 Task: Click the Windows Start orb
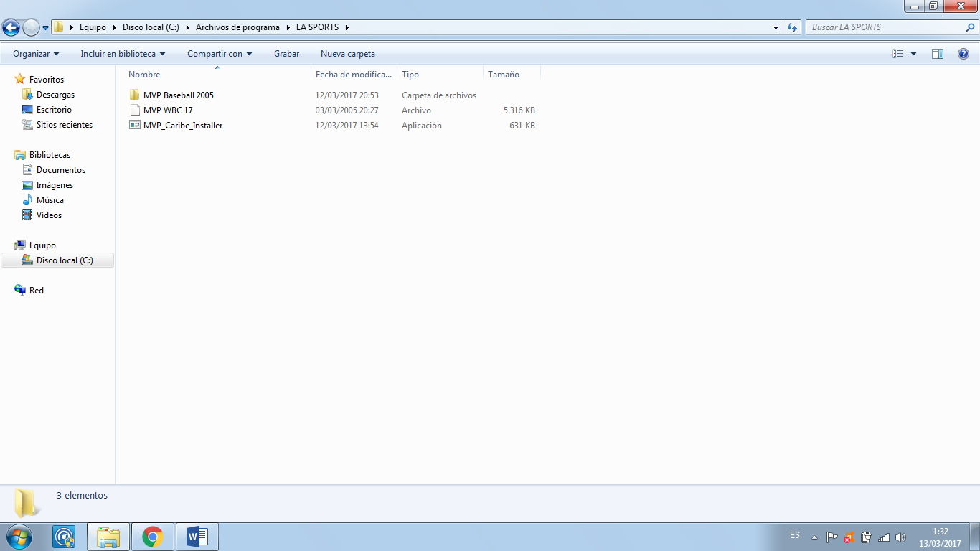19,537
